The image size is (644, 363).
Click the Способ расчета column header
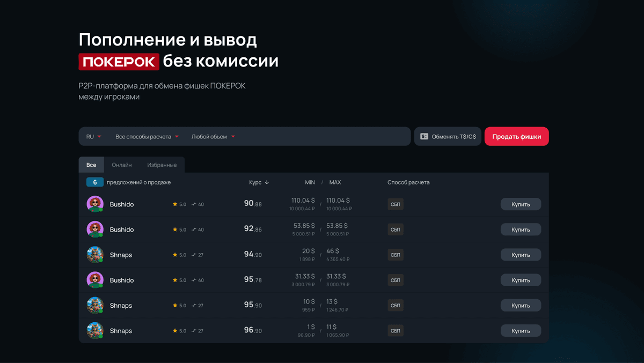(x=408, y=182)
